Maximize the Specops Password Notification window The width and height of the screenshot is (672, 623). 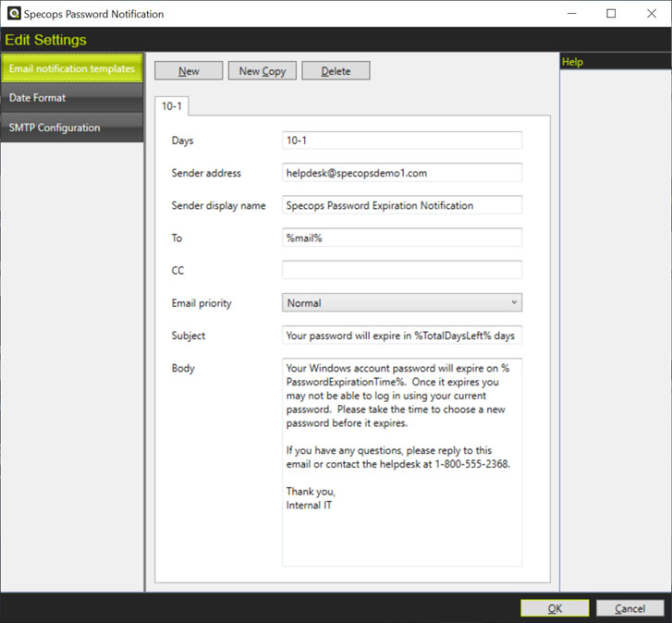(611, 14)
